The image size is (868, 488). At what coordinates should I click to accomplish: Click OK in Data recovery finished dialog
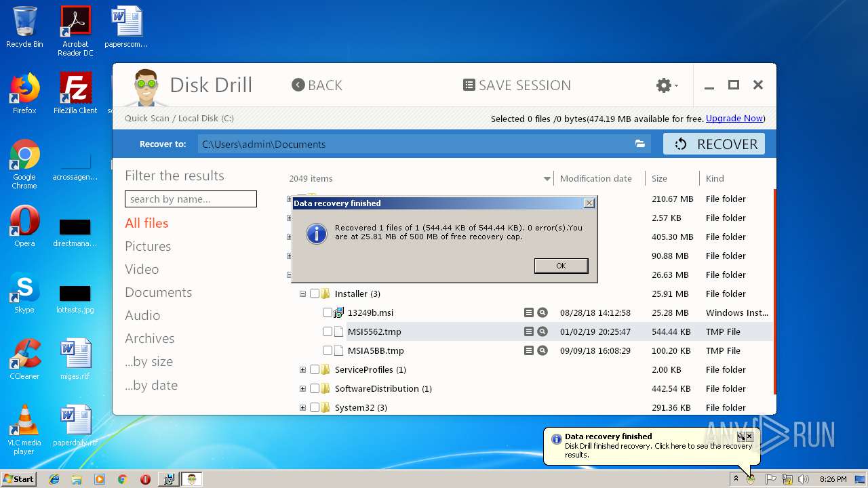[561, 266]
